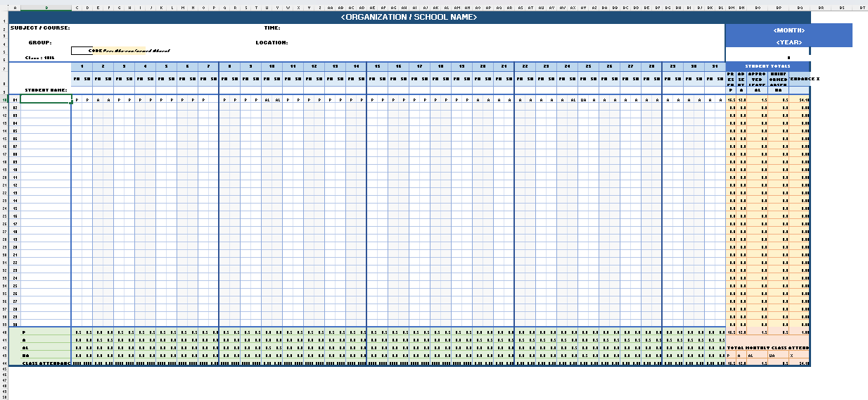Select column DR header
The image size is (868, 400).
pyautogui.click(x=821, y=8)
